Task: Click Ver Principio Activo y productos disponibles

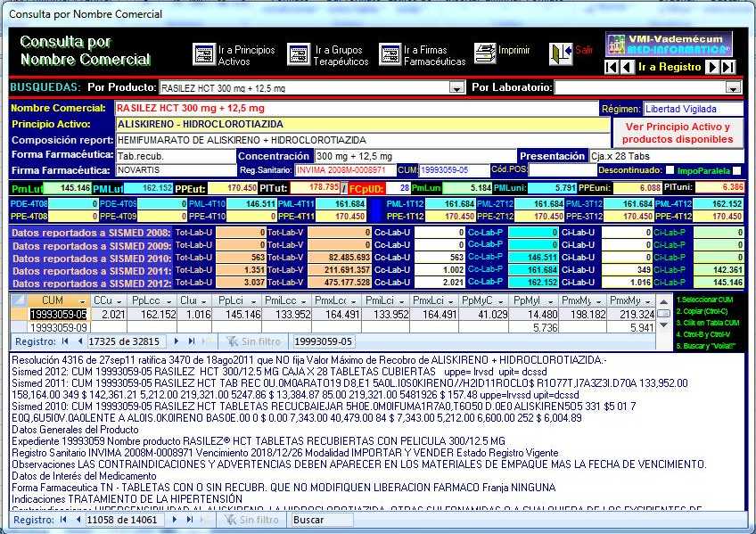Action: pyautogui.click(x=678, y=133)
